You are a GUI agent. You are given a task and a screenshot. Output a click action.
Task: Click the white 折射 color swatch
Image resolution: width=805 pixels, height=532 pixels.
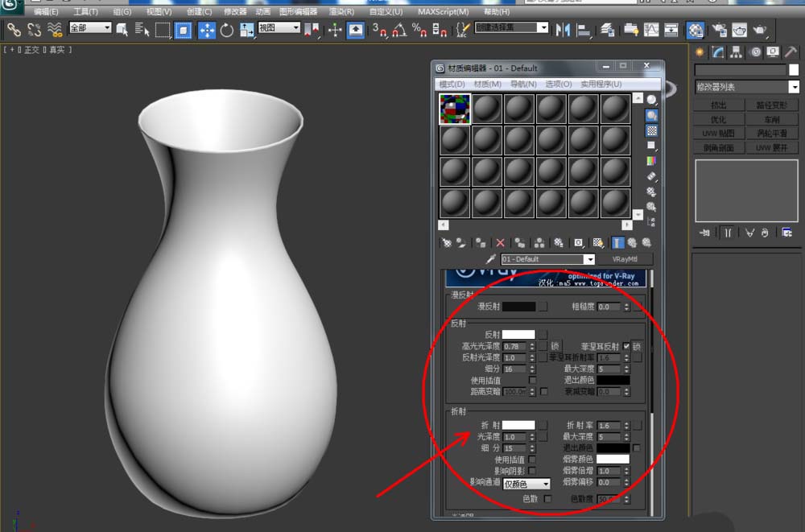click(x=518, y=425)
